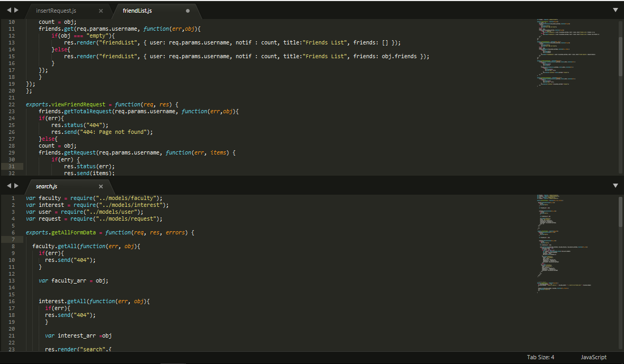Click on "../models/user" require string
This screenshot has width=624, height=364.
click(112, 212)
